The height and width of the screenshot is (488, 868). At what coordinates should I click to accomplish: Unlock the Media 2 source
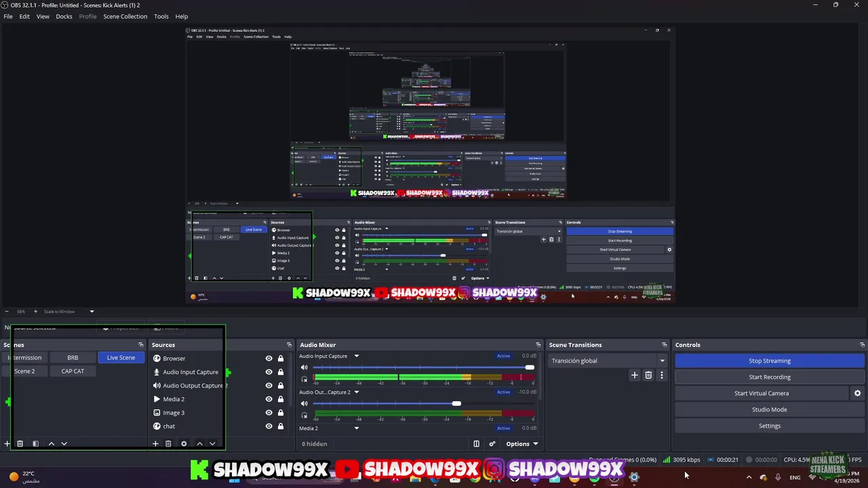tap(281, 399)
